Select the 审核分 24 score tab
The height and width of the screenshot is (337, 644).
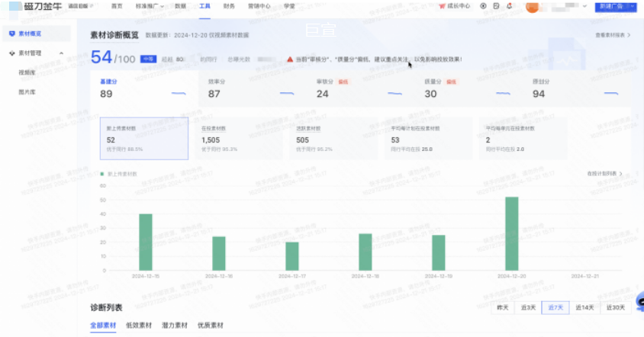[360, 88]
